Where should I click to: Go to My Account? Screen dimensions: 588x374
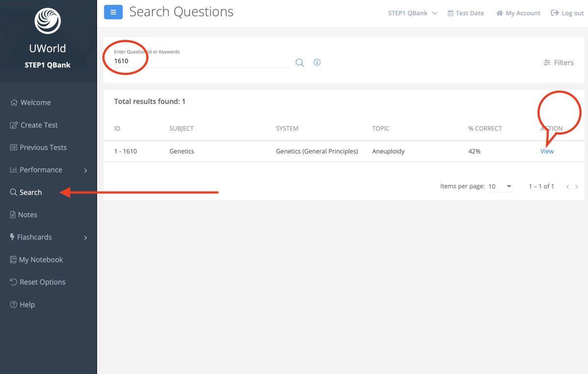(x=518, y=13)
